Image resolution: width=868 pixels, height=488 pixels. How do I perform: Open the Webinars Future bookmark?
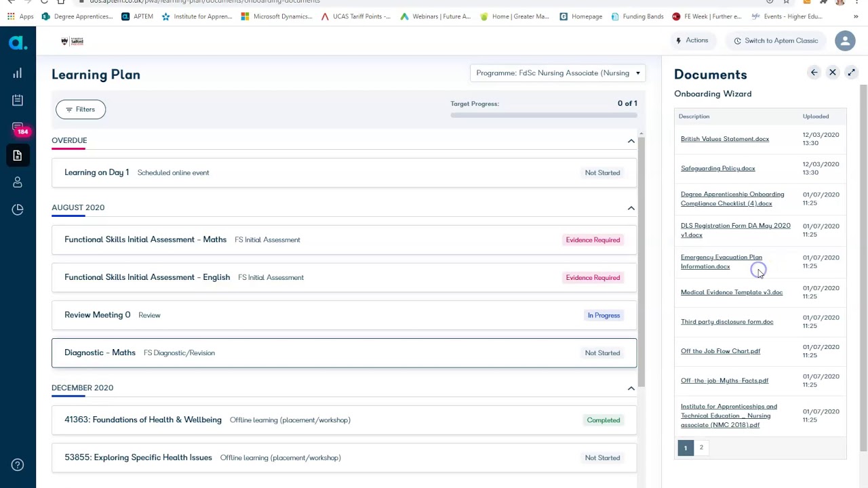click(435, 16)
